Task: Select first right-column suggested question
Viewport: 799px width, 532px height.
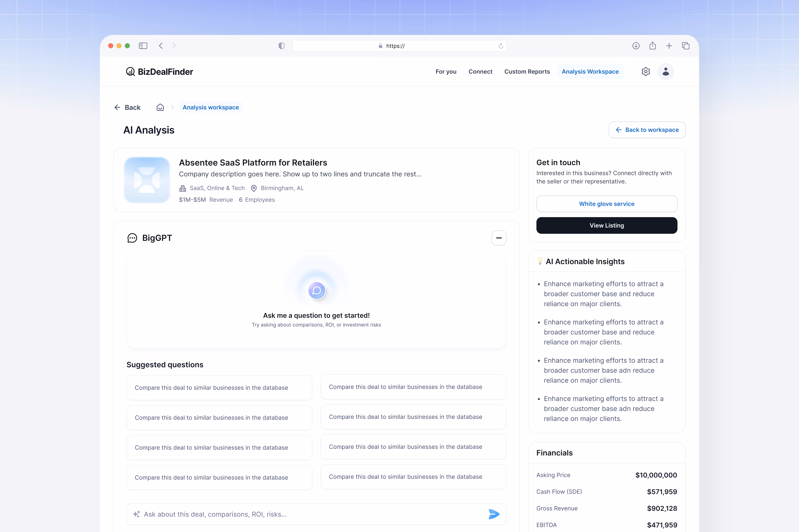Action: click(413, 387)
